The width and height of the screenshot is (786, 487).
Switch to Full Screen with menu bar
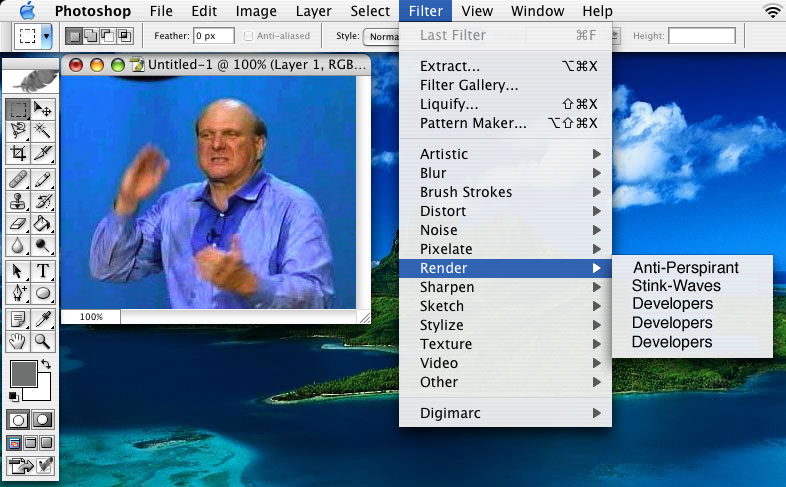[31, 443]
